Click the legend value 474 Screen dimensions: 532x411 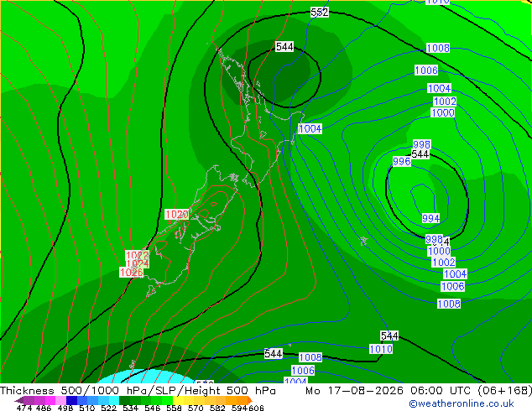[x=24, y=408]
